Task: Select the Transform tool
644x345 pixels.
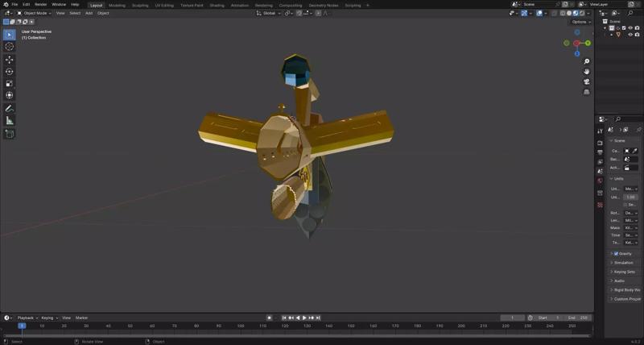Action: 10,95
